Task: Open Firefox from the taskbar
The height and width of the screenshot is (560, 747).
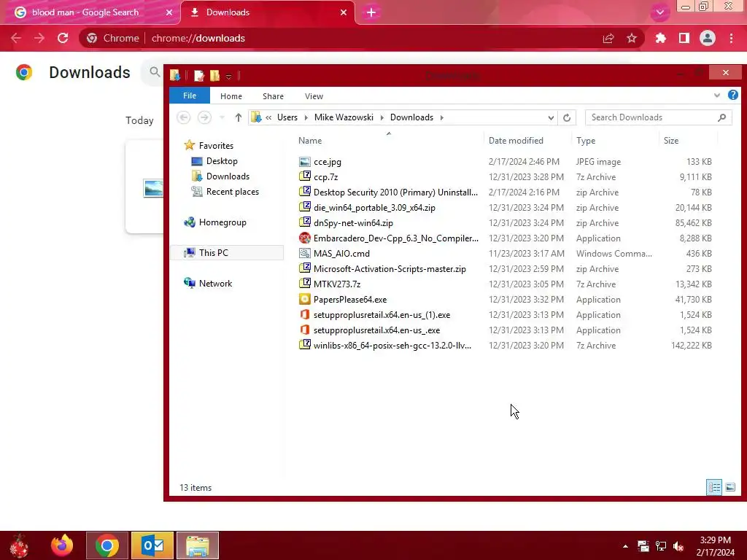Action: point(63,545)
